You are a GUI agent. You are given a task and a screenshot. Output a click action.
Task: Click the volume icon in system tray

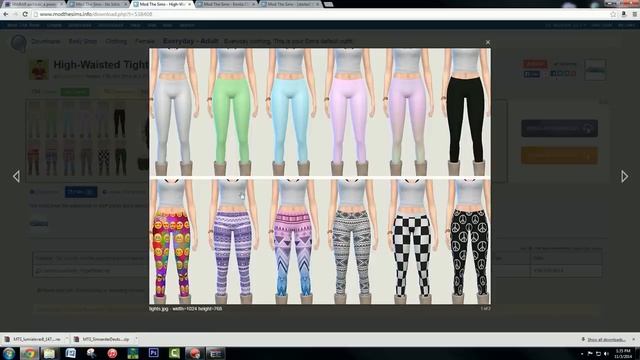tap(606, 353)
